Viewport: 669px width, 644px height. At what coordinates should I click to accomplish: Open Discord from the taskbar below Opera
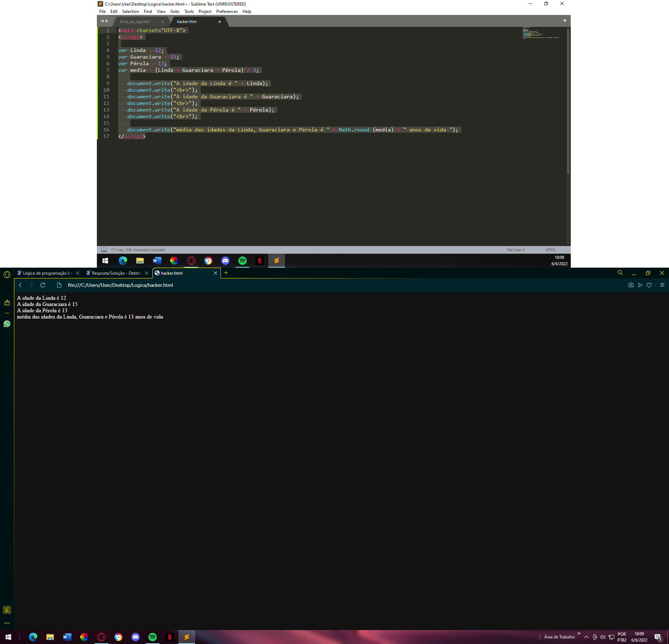click(x=136, y=637)
